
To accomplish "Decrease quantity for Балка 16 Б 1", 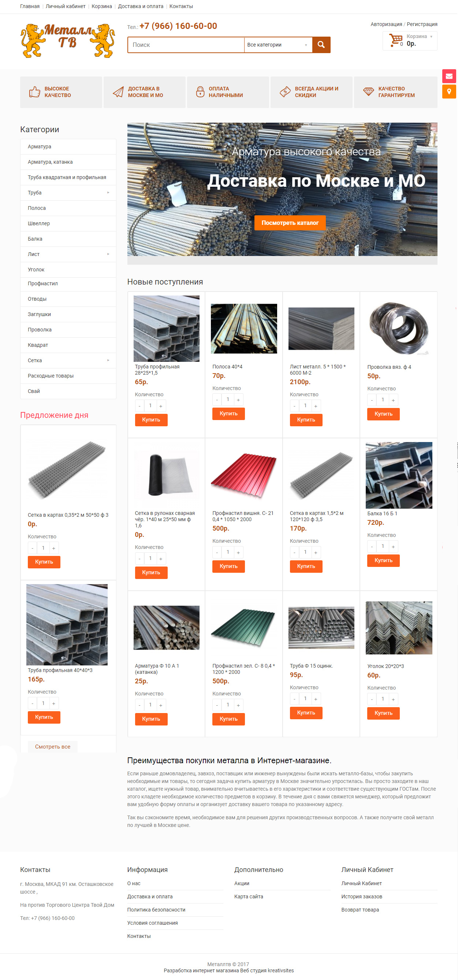I will [372, 547].
